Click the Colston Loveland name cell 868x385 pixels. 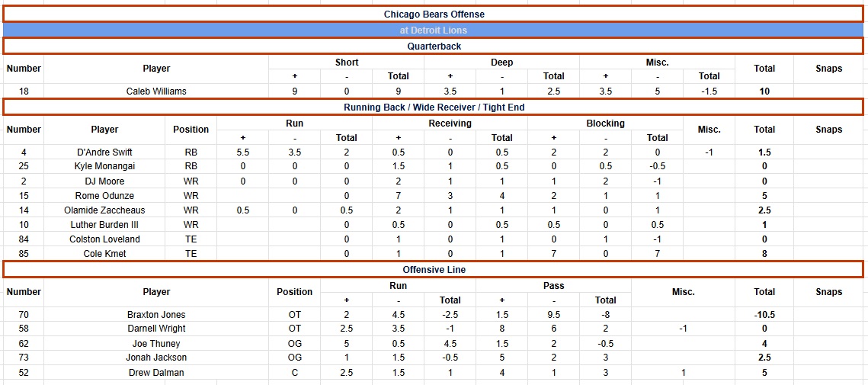(x=105, y=239)
